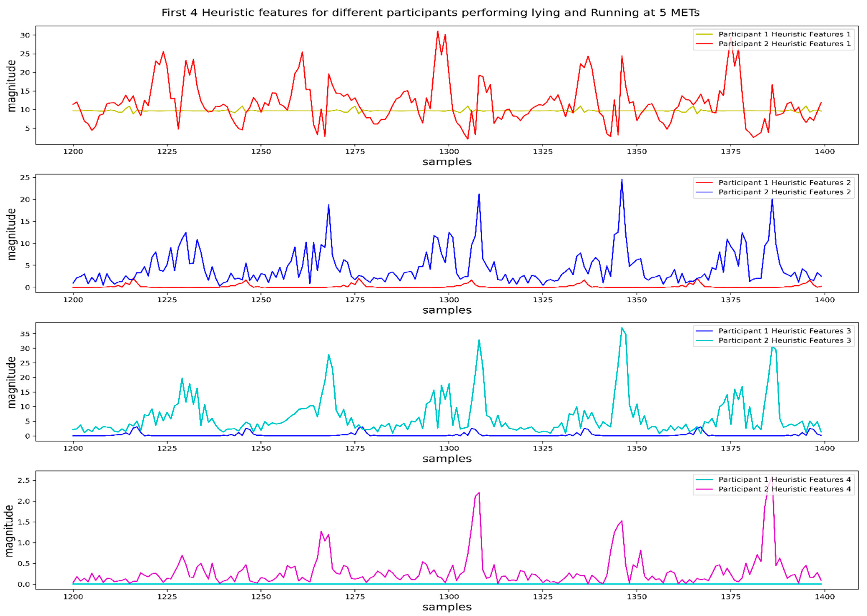Click the 30 y-tick label in first subplot
This screenshot has height=616, width=867.
click(x=25, y=35)
